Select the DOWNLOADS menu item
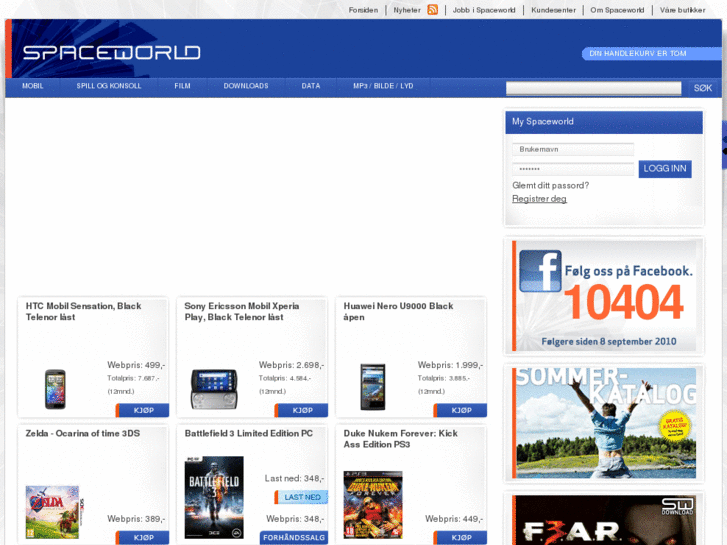The image size is (727, 545). pyautogui.click(x=246, y=86)
